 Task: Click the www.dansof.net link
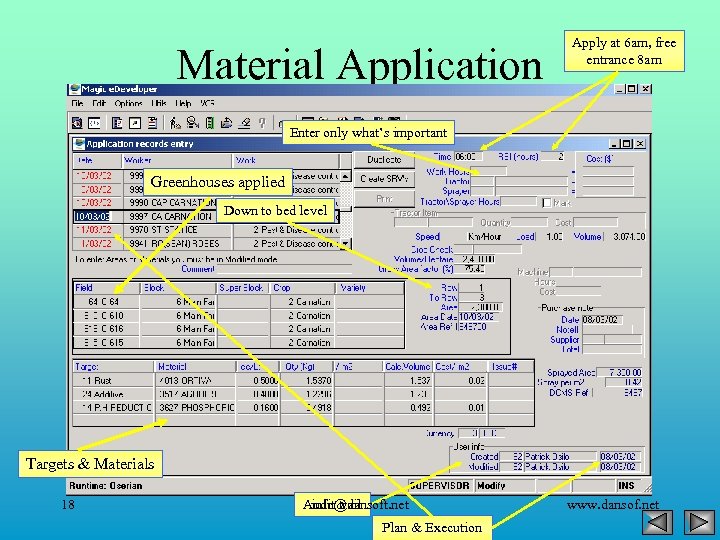click(613, 505)
